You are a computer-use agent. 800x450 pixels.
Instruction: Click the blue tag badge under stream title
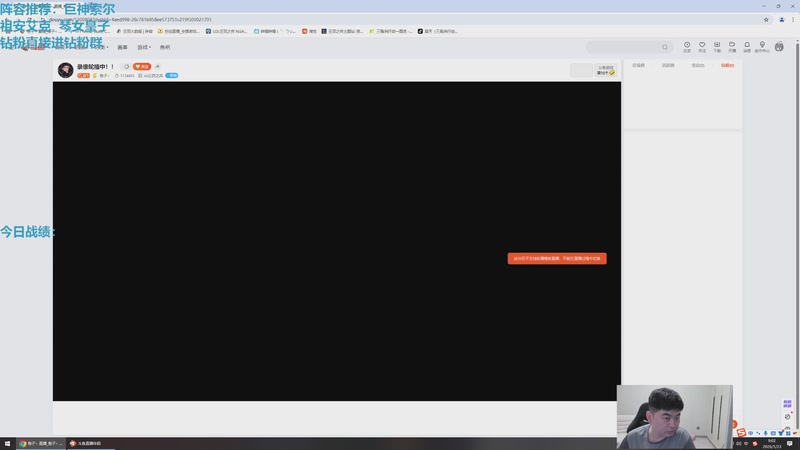[171, 76]
